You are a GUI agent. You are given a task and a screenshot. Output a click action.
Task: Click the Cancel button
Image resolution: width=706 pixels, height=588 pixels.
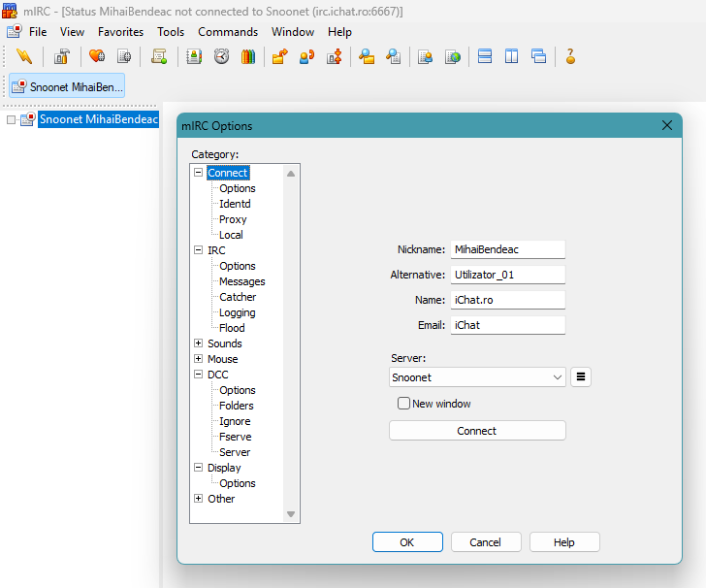coord(486,542)
